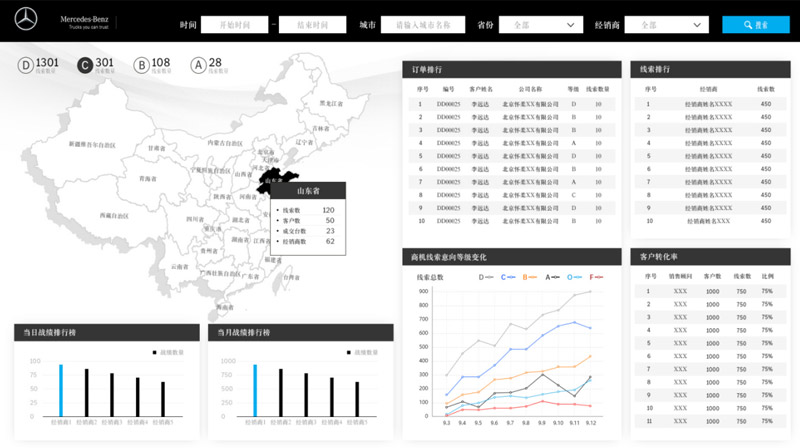Select the A grade circle icon

[x=198, y=66]
